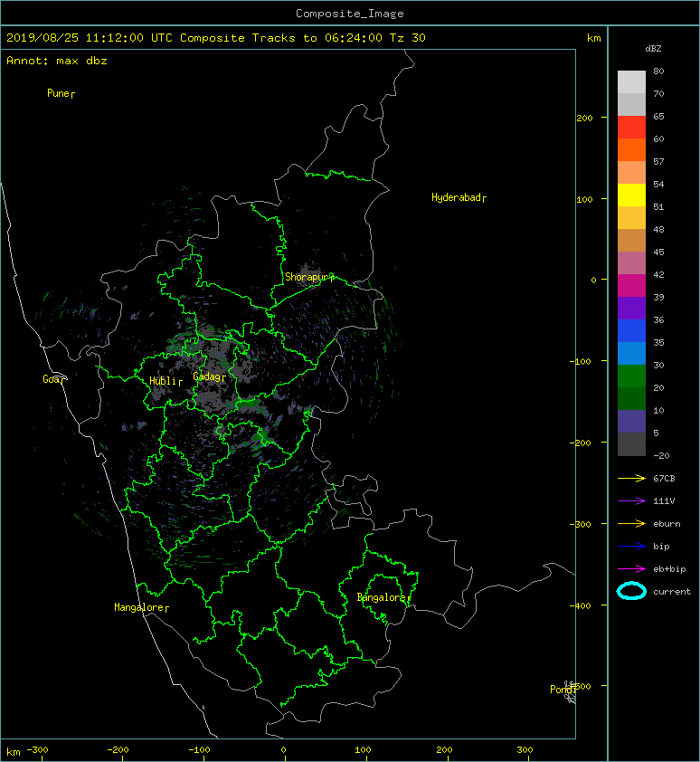Click the -100 tick on the vertical axis
Image resolution: width=700 pixels, height=762 pixels.
pyautogui.click(x=581, y=362)
